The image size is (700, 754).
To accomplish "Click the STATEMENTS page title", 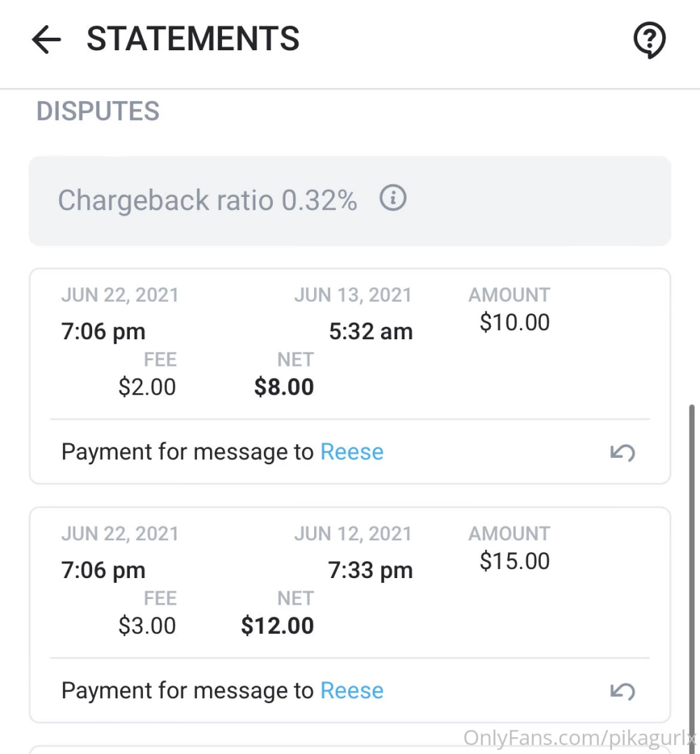I will click(x=193, y=39).
